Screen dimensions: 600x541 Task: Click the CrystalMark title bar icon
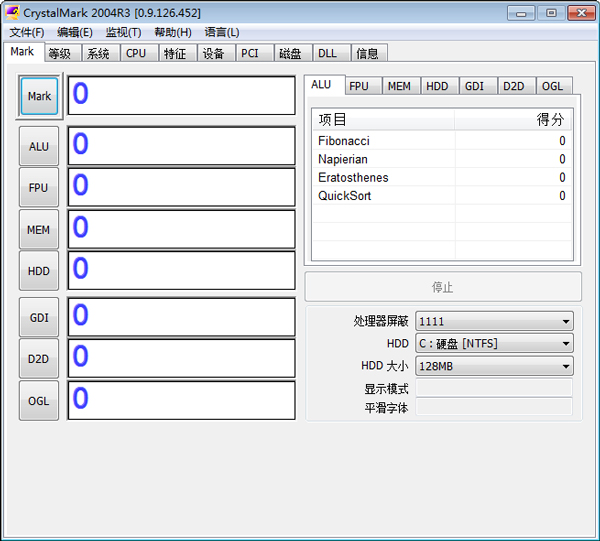12,13
